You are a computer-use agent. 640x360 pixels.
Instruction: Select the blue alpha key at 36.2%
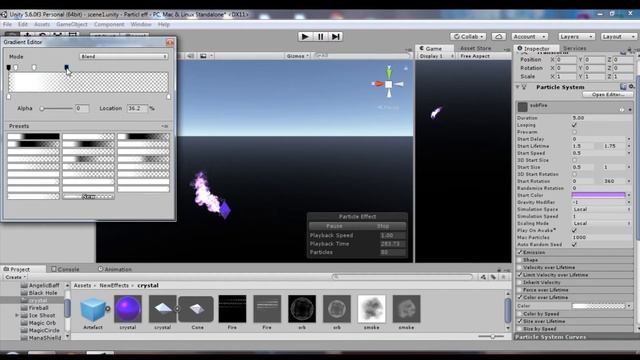pos(67,67)
